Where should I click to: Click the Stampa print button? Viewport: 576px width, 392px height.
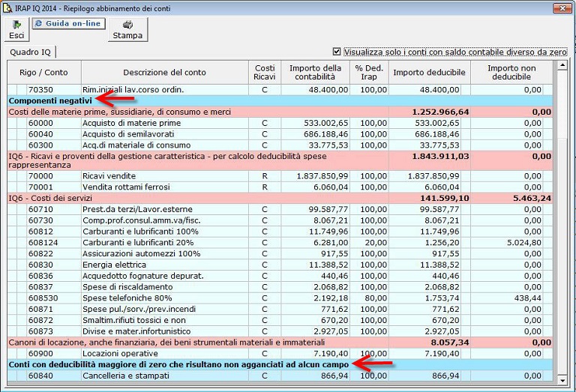coord(127,29)
